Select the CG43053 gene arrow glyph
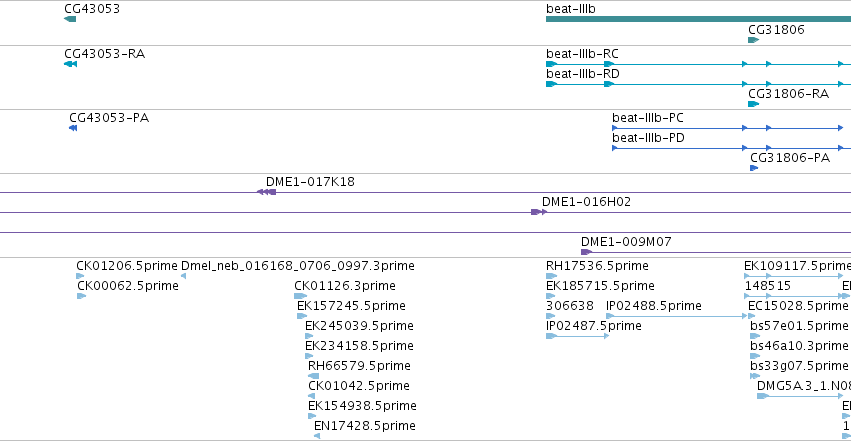 point(70,19)
